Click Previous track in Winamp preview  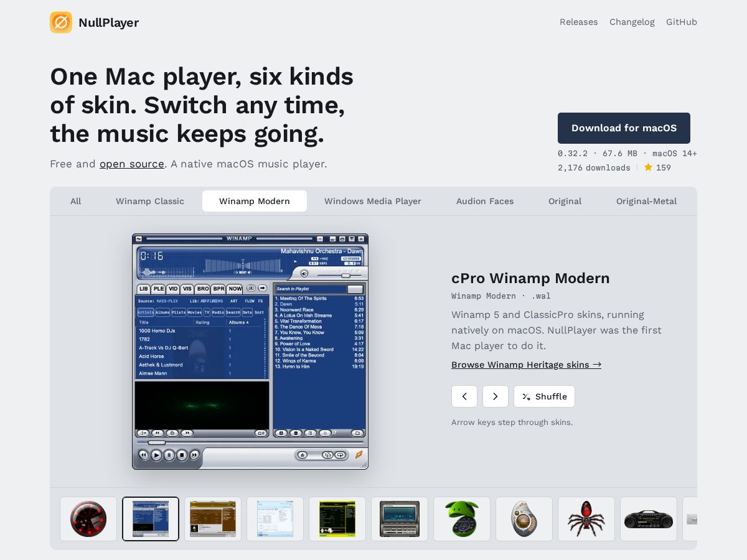click(143, 455)
